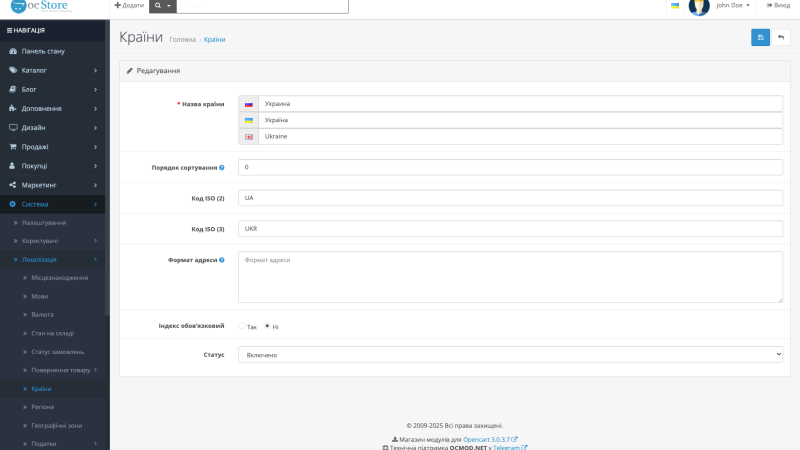Click the Код ISO (2) field
Image resolution: width=800 pixels, height=450 pixels.
click(510, 198)
